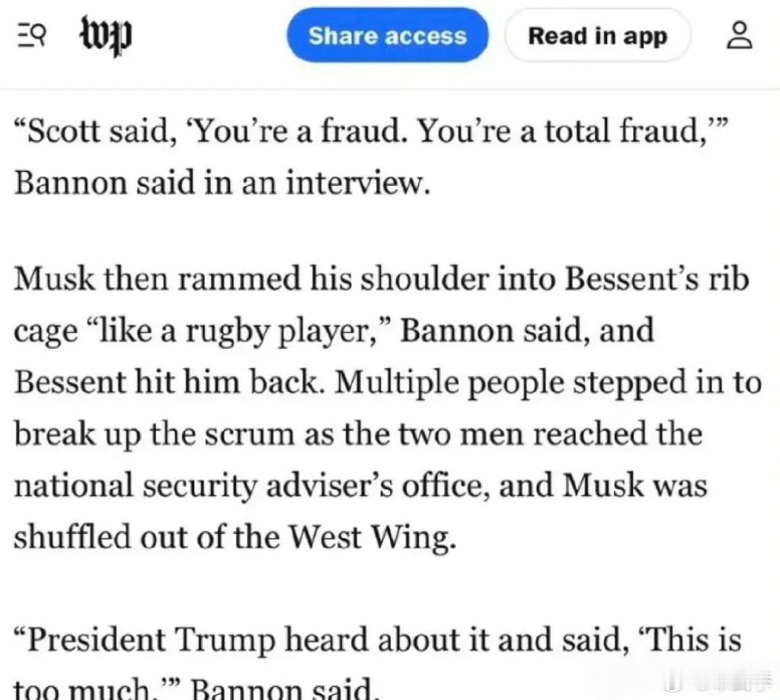Click the text "shuffled out of the West Wing."
This screenshot has height=700, width=780.
point(235,537)
